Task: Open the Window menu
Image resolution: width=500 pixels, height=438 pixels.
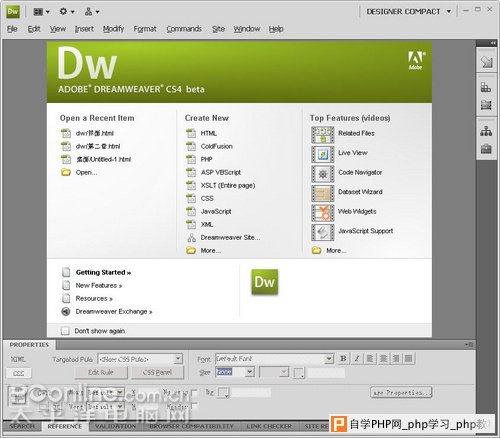Action: (x=247, y=29)
